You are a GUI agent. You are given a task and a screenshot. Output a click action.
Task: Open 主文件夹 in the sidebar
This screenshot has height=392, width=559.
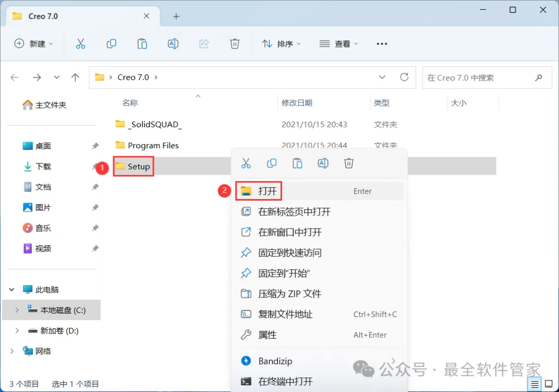click(x=45, y=104)
